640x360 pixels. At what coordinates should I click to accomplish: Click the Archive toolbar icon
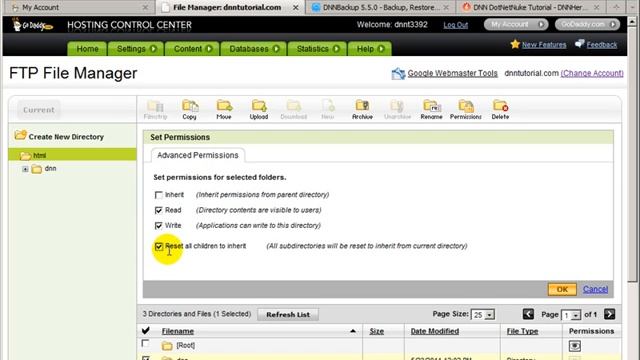click(362, 109)
